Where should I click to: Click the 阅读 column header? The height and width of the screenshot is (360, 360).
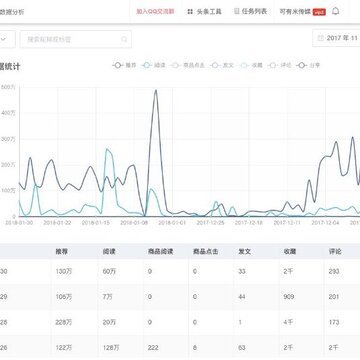(109, 252)
